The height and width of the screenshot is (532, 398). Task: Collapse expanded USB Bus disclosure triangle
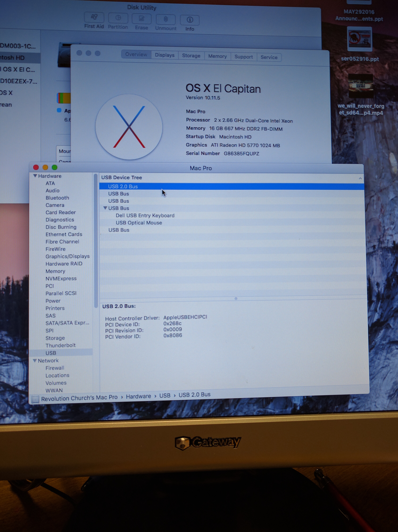tap(105, 208)
